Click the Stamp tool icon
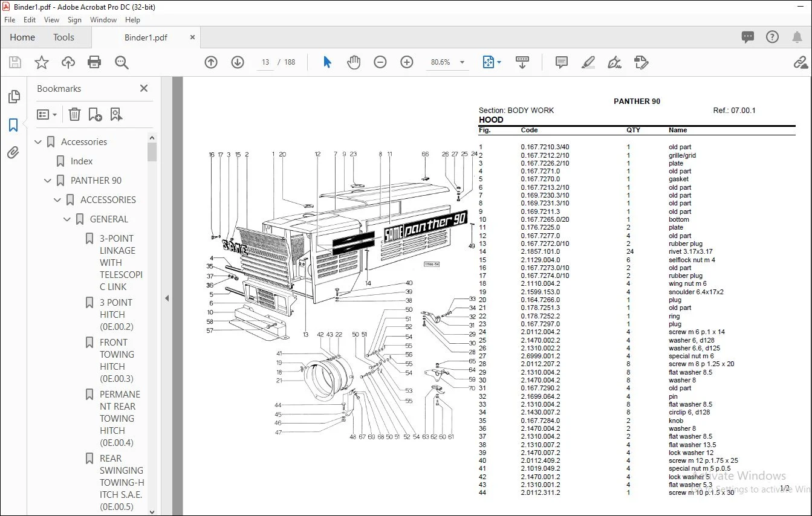The image size is (812, 516). pos(641,62)
